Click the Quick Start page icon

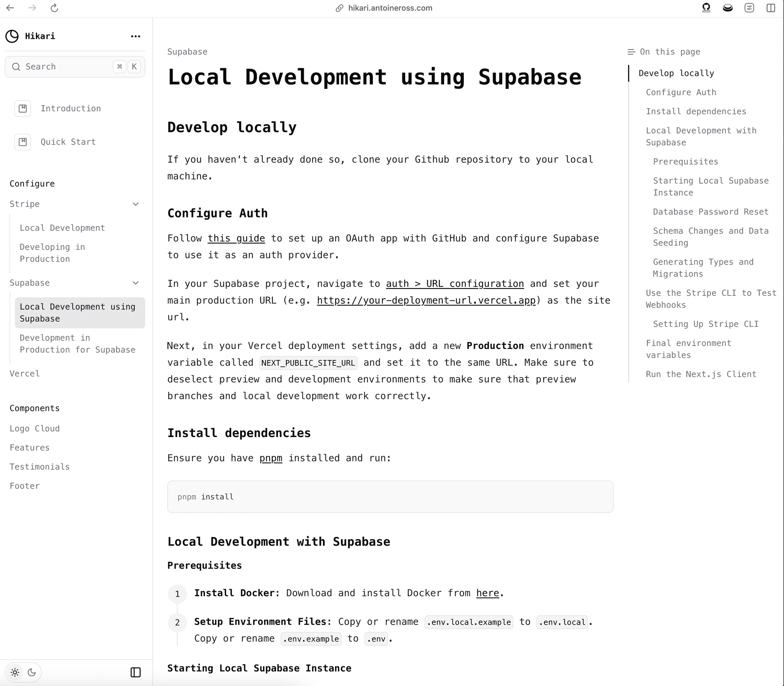[x=23, y=142]
